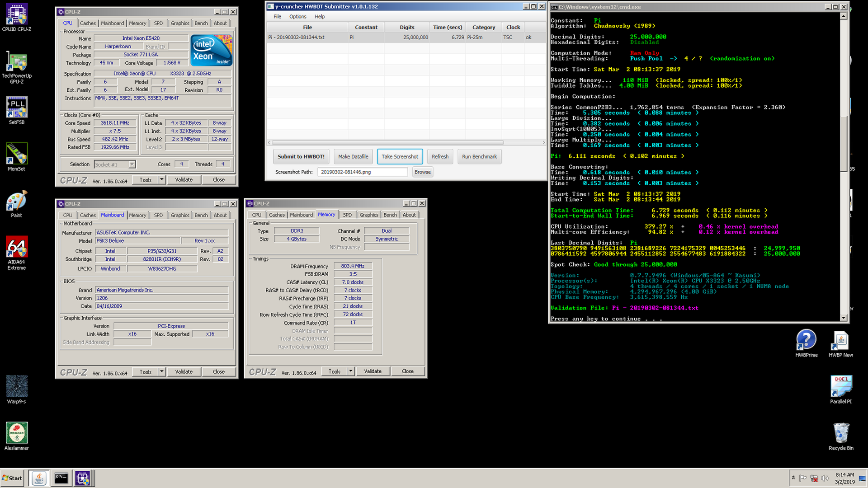Click the Core Speed 3618.11 MHz value
Image resolution: width=868 pixels, height=488 pixels.
click(x=115, y=123)
